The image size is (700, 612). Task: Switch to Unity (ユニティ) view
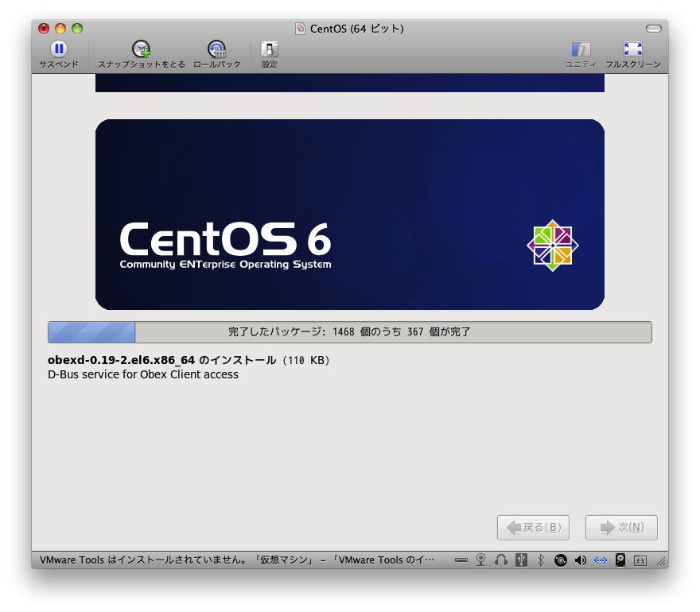(x=581, y=48)
